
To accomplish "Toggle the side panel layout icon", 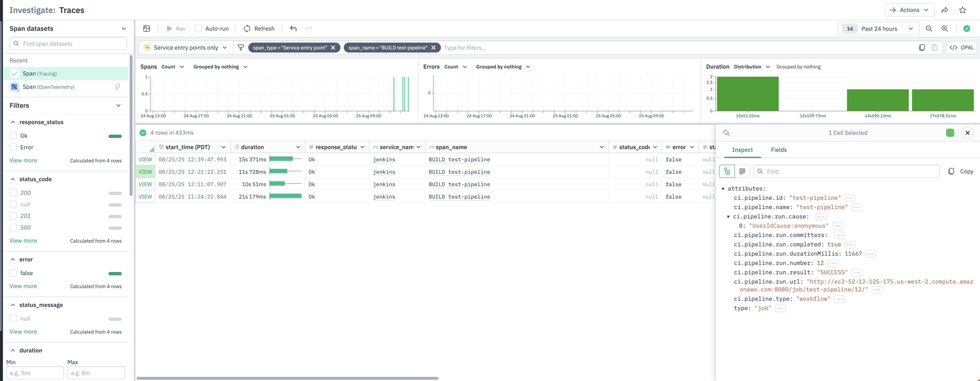I will (146, 29).
